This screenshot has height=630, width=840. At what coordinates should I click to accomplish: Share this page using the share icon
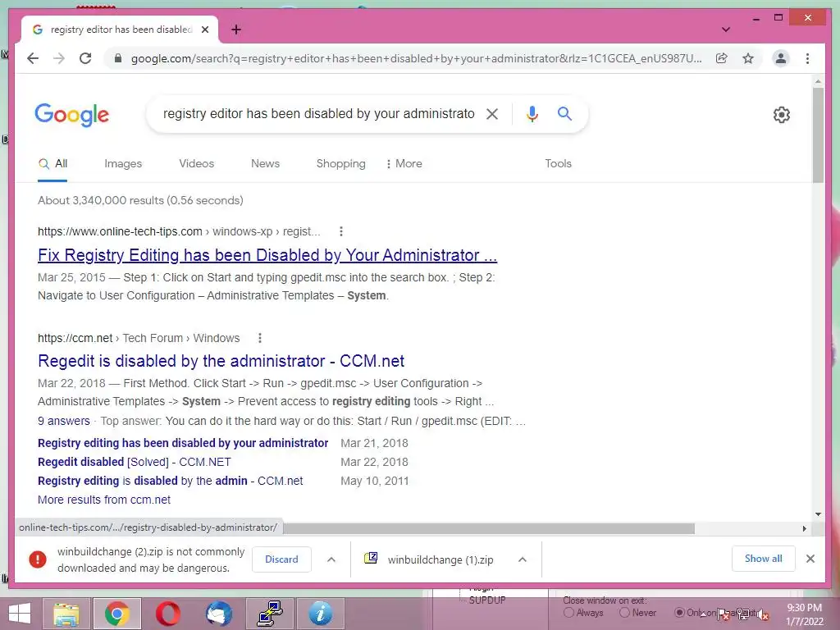(x=722, y=58)
